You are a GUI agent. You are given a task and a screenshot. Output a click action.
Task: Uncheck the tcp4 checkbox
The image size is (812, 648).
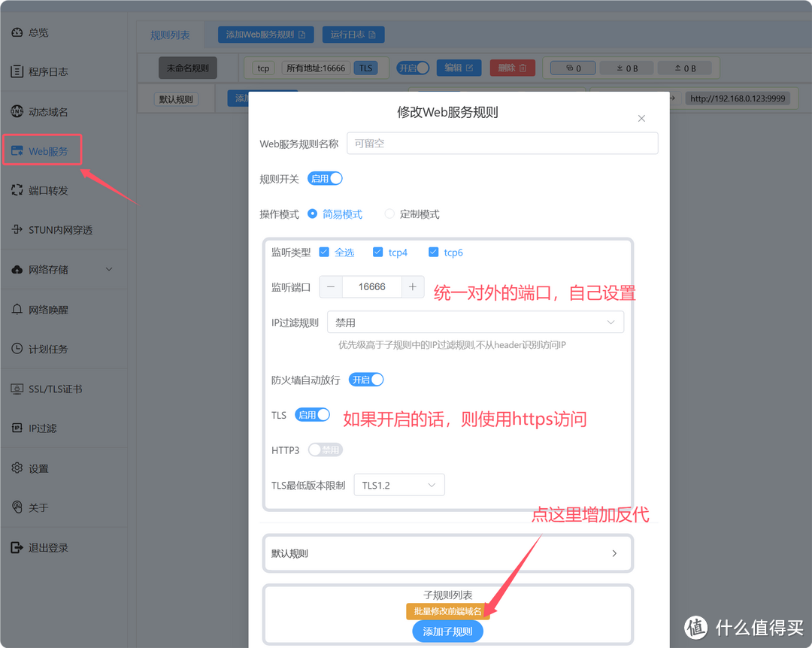tap(377, 253)
